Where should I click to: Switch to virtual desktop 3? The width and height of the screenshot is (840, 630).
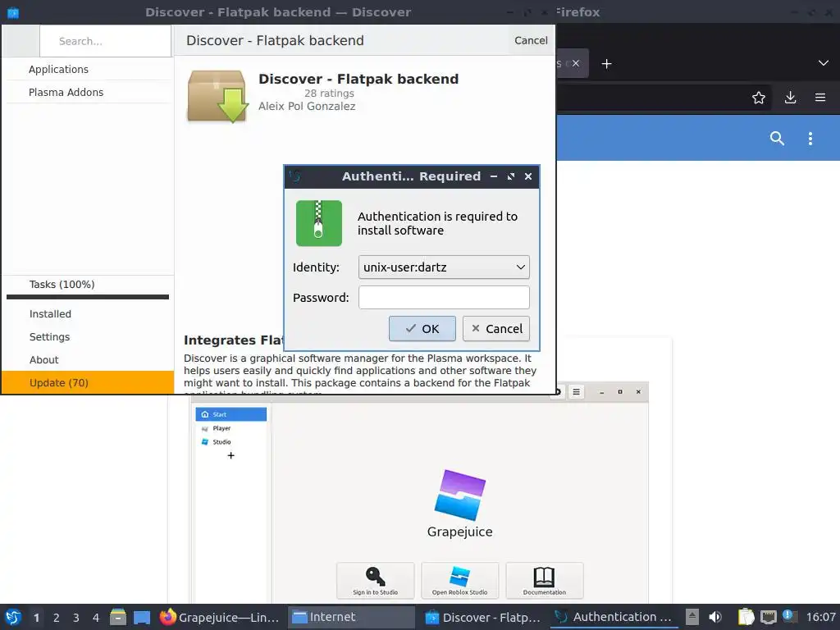click(x=76, y=618)
